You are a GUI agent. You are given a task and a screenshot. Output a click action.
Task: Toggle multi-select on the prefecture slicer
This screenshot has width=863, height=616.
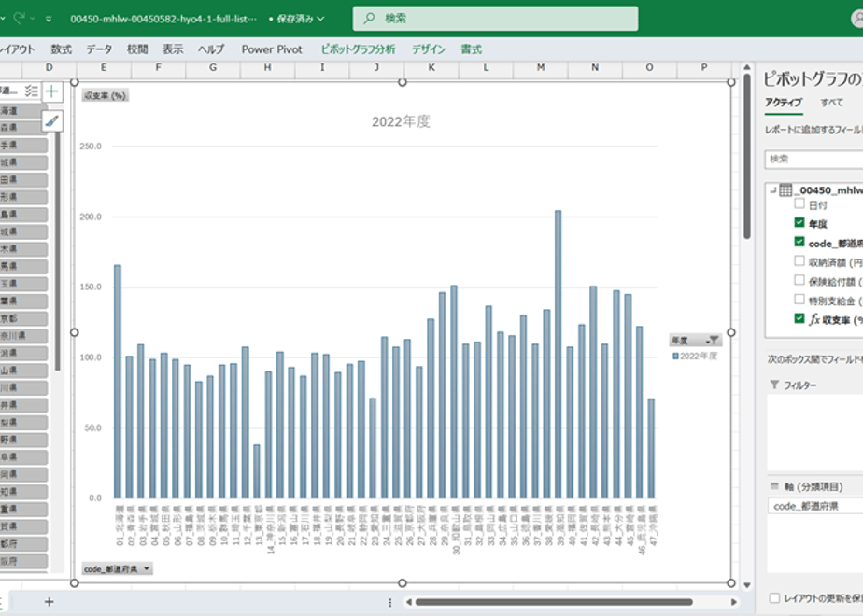coord(32,91)
